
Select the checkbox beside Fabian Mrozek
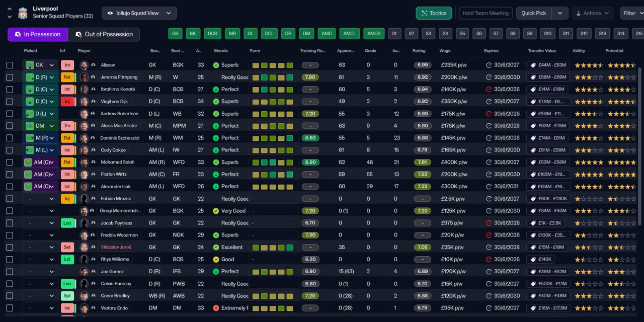point(10,199)
